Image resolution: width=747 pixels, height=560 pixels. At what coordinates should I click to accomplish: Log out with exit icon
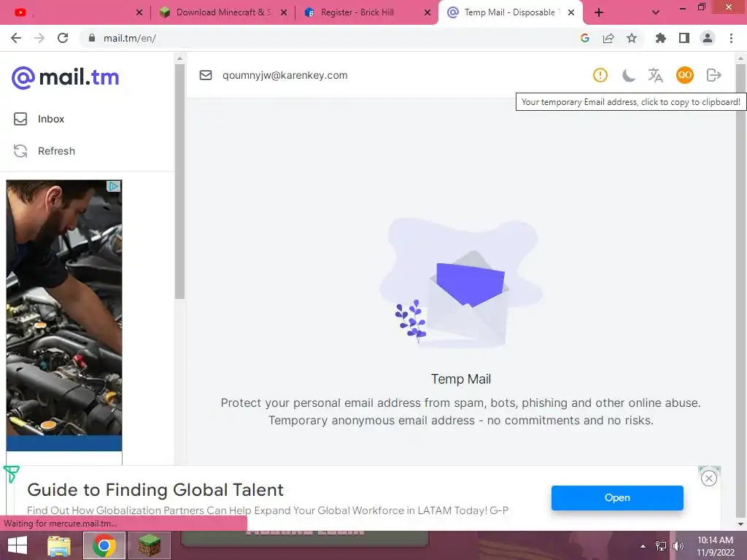[x=713, y=75]
